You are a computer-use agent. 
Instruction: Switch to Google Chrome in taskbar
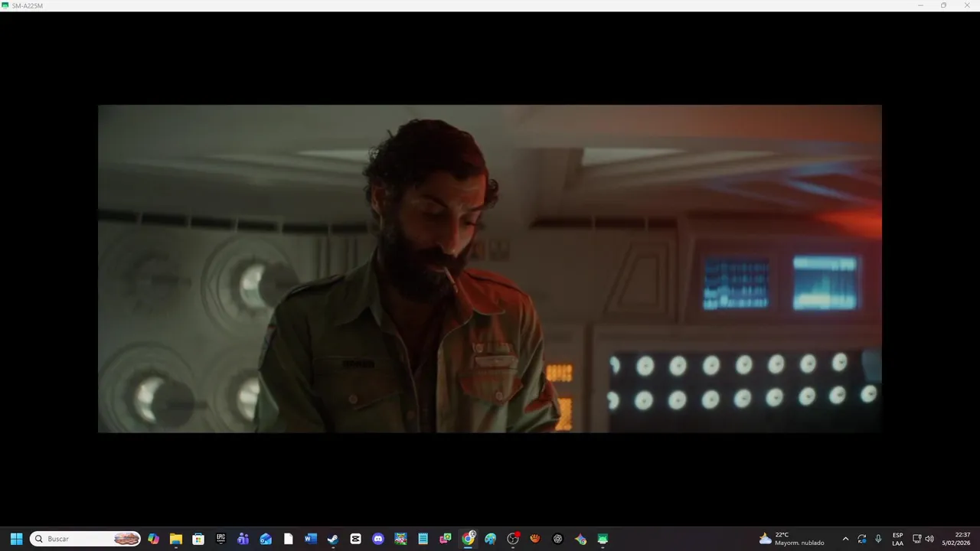point(468,539)
